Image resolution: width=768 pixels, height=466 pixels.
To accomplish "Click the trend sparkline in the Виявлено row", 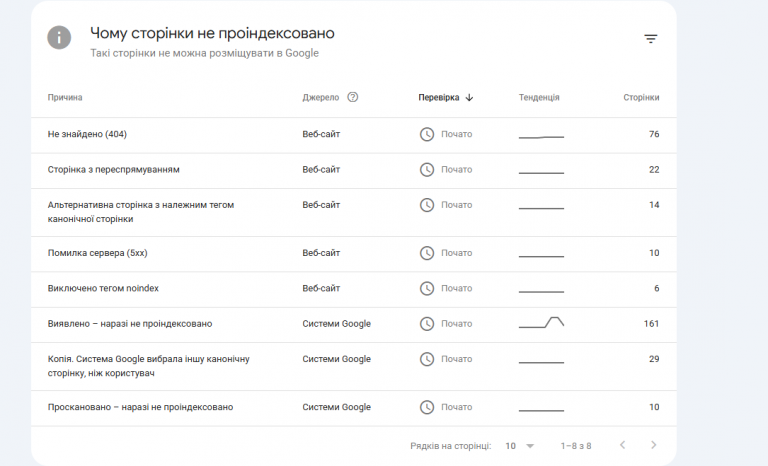I will coord(541,322).
